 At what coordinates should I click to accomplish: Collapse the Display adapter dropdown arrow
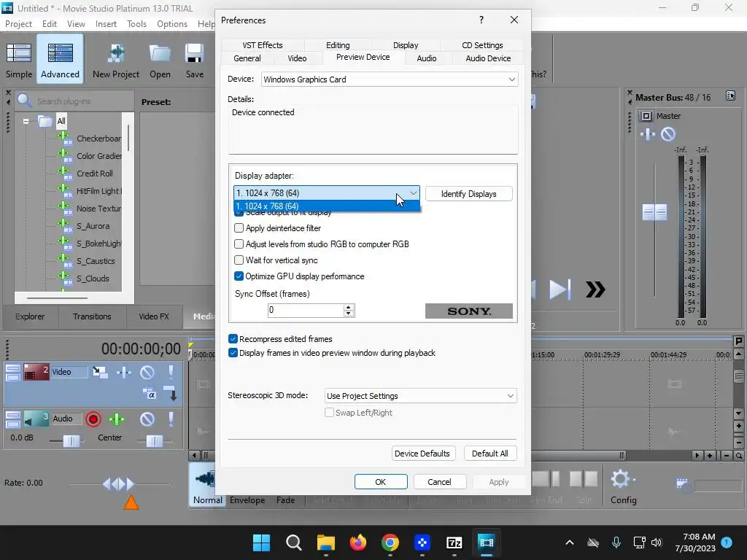(414, 192)
